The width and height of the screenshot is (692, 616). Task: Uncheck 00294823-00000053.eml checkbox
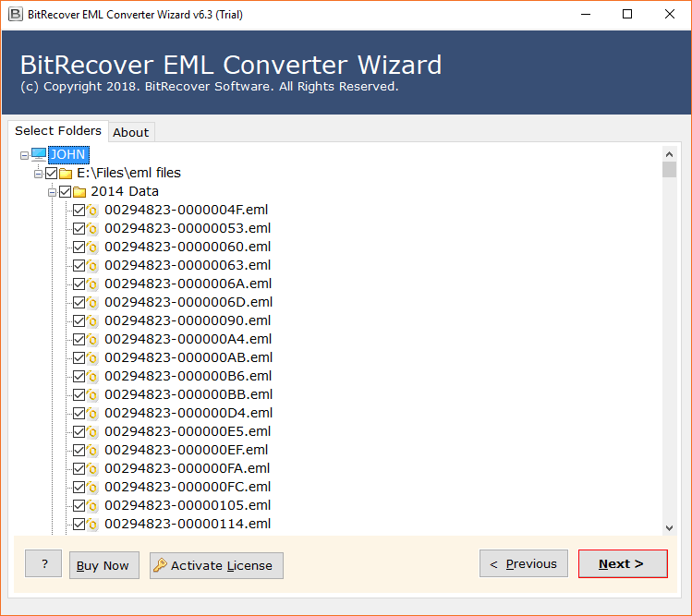pyautogui.click(x=79, y=229)
